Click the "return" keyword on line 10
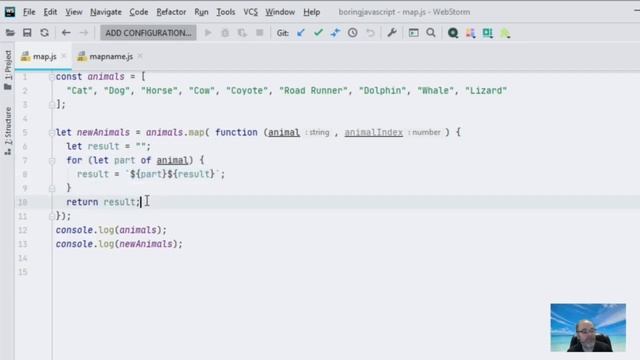Viewport: 640px width, 360px height. [x=82, y=202]
